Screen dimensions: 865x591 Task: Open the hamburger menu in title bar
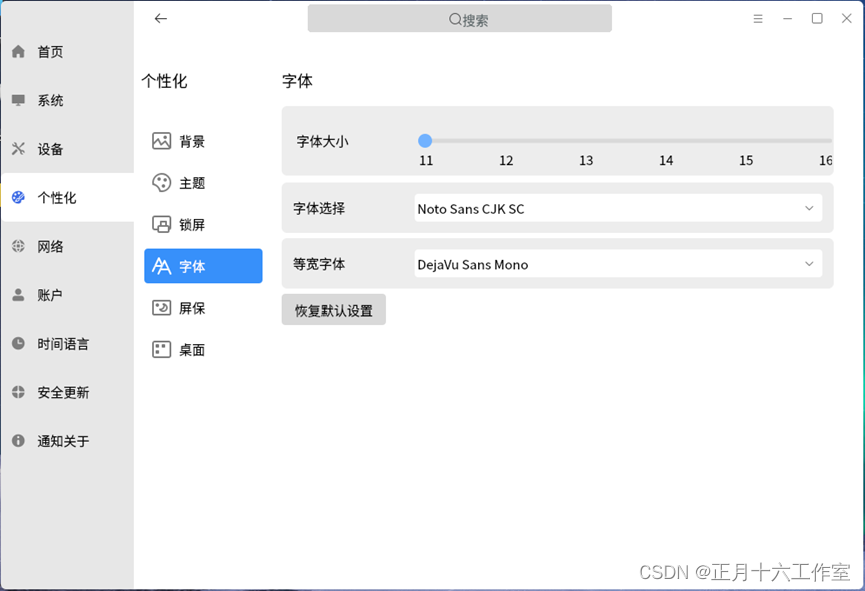coord(758,19)
